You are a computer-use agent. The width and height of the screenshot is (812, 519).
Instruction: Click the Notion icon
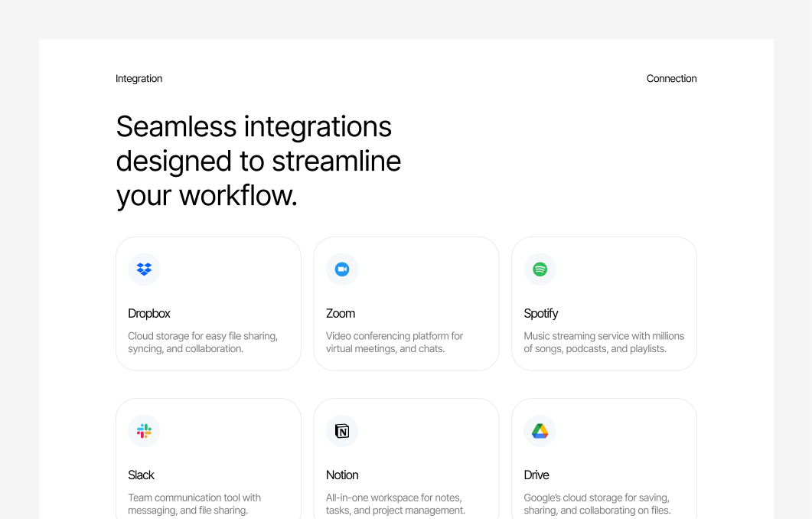pos(341,430)
